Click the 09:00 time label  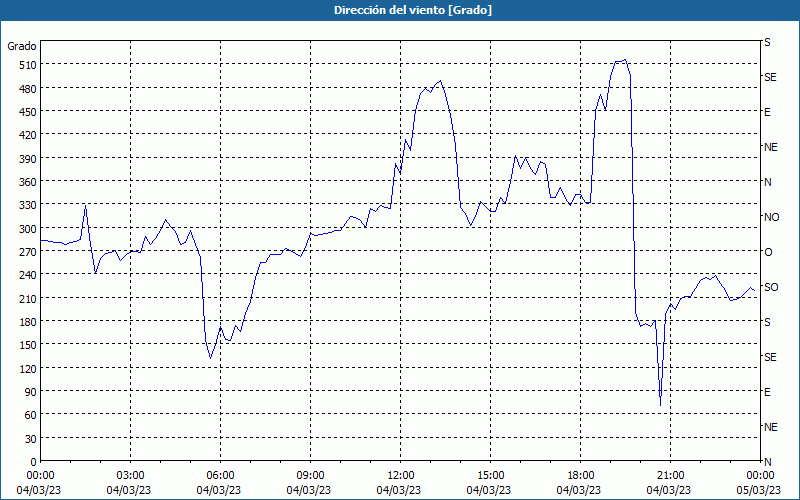click(310, 476)
